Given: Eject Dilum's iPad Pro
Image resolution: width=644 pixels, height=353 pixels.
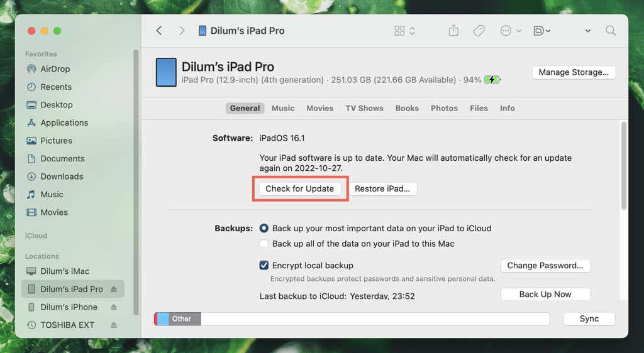Looking at the screenshot, I should (114, 289).
